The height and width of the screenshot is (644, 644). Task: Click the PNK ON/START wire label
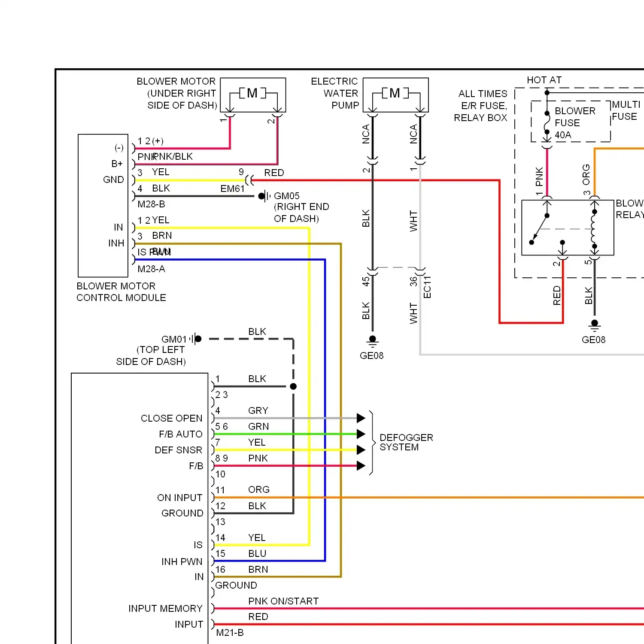tap(283, 601)
